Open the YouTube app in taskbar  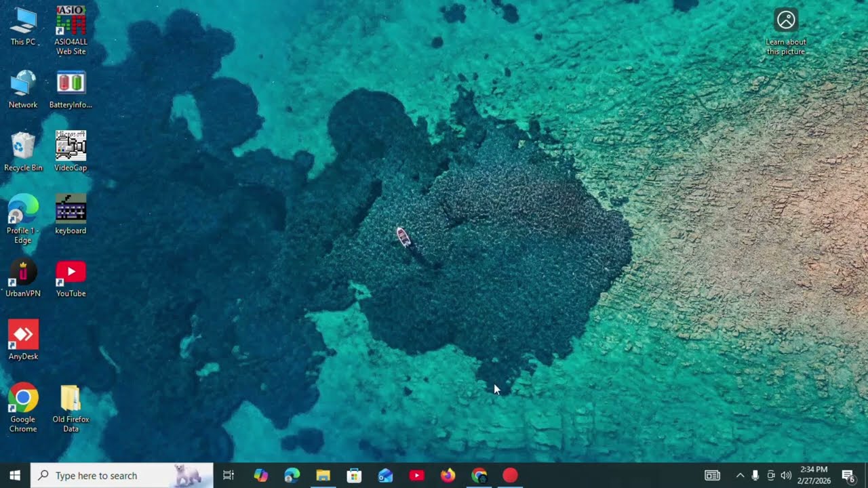[417, 475]
